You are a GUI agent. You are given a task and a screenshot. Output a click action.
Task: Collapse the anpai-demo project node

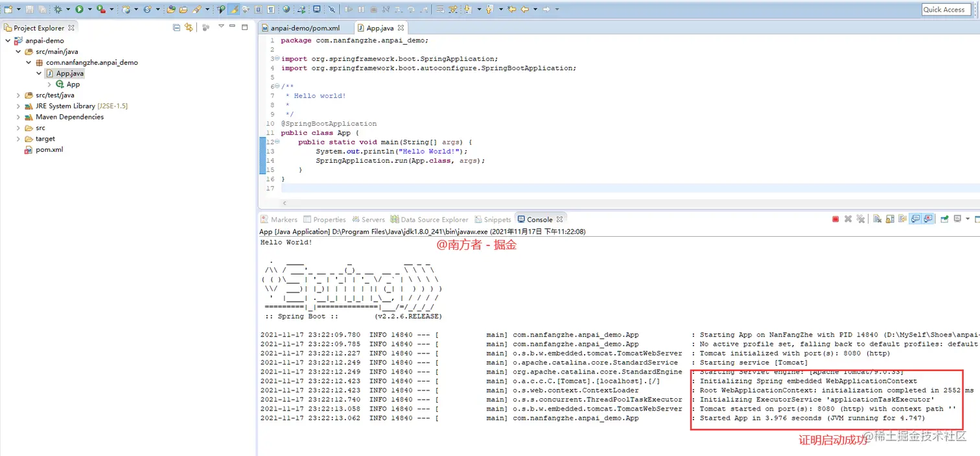click(8, 40)
